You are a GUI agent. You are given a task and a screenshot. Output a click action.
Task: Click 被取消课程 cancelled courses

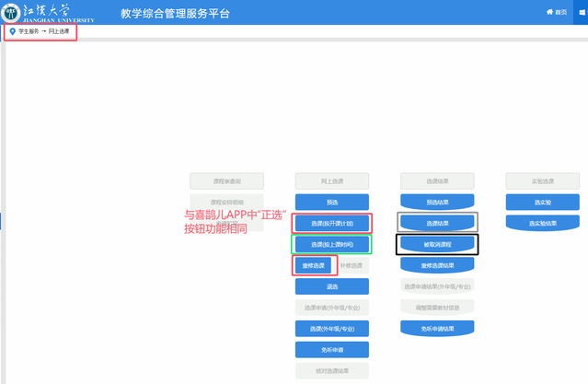pos(437,244)
